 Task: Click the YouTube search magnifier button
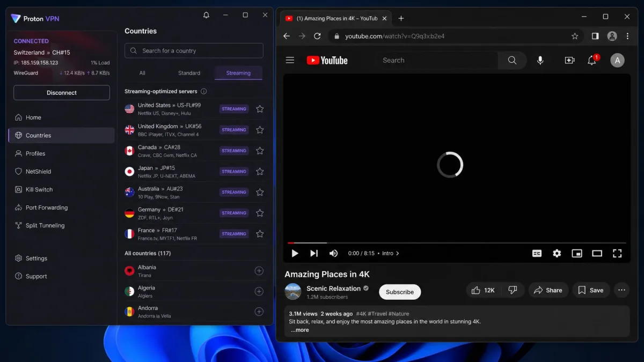pos(512,61)
